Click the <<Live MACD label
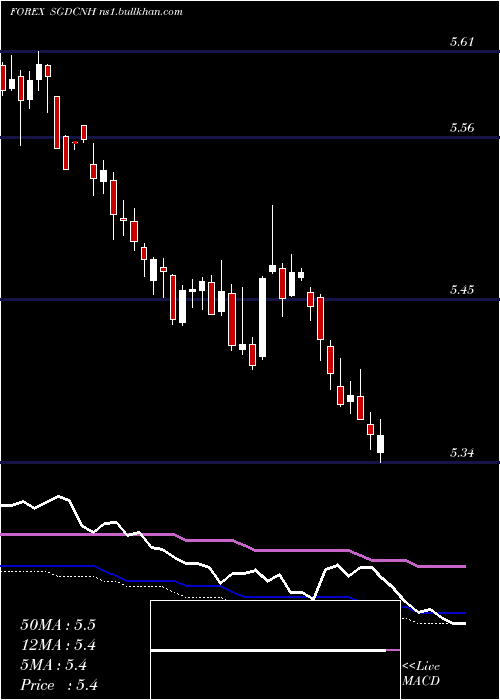The width and height of the screenshot is (500, 700). point(421,673)
